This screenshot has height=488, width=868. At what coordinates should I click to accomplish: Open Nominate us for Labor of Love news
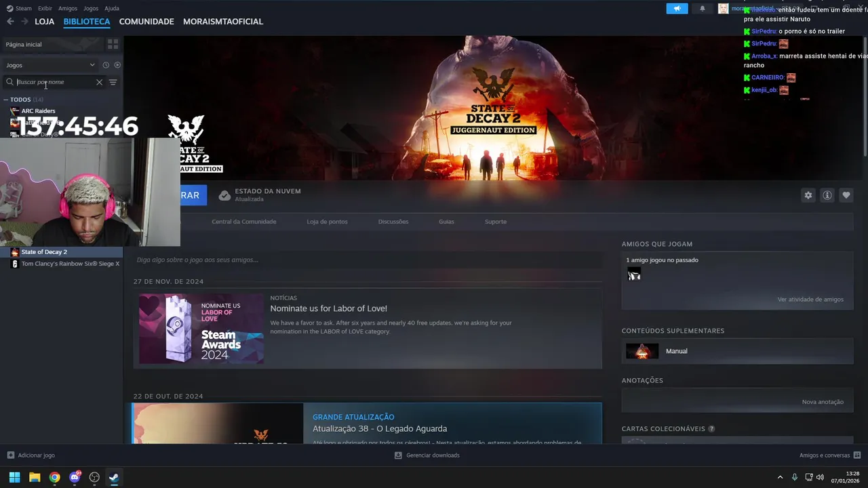328,308
